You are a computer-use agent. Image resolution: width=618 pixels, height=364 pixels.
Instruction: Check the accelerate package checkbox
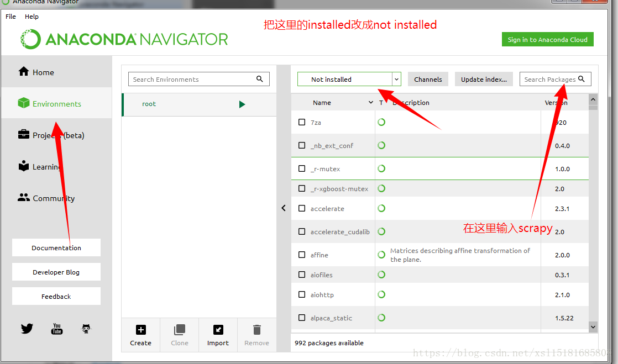point(302,208)
